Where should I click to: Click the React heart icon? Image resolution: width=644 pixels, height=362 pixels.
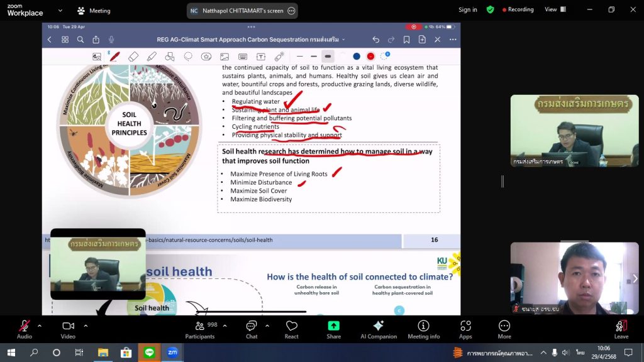coord(291,329)
